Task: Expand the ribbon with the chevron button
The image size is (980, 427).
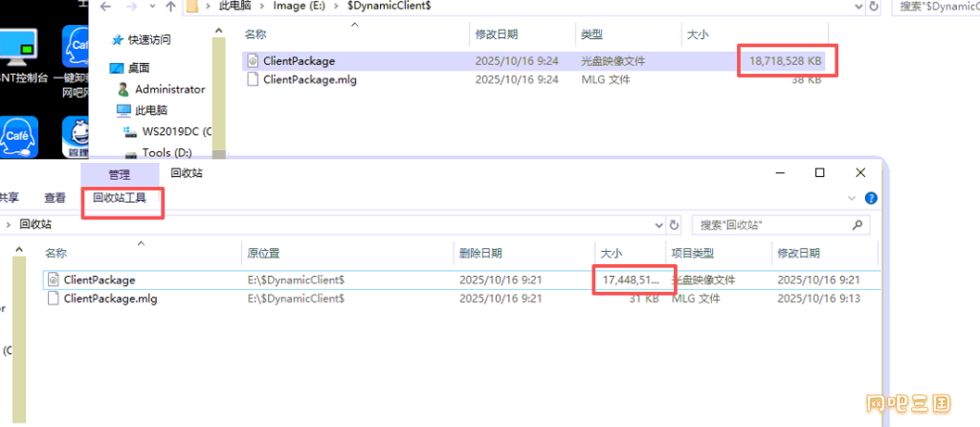Action: tap(852, 198)
